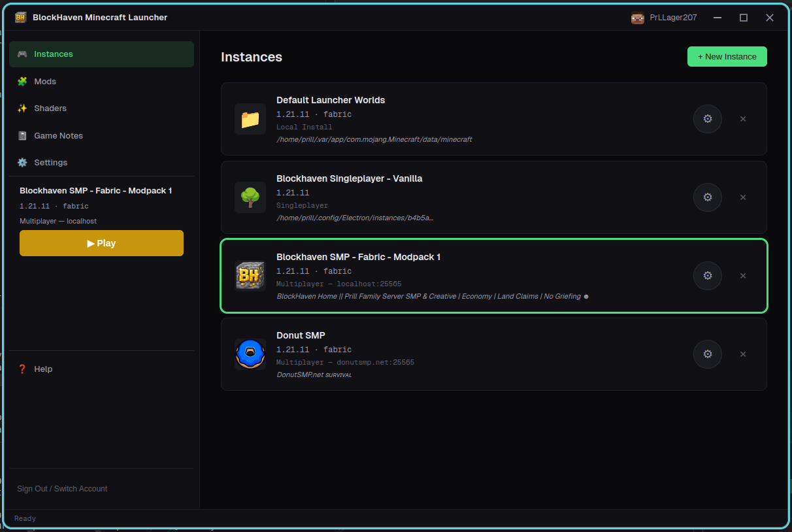Screen dimensions: 792x532
Task: Click Sign Out / Switch Account
Action: click(62, 489)
